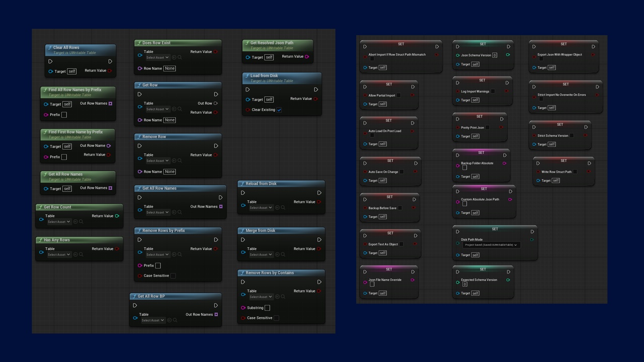644x362 pixels.
Task: Enable Case Sensitive on Remove Rows by Prefix
Action: tap(173, 276)
